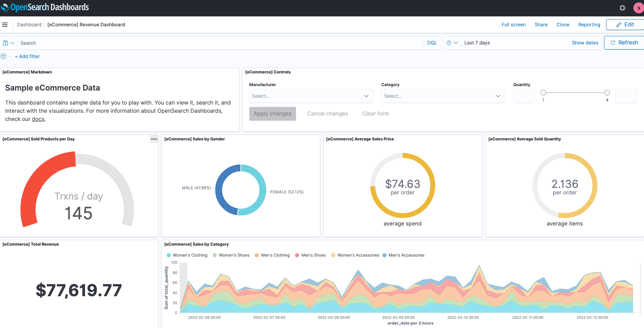
Task: Open the Reporting menu
Action: coord(589,25)
